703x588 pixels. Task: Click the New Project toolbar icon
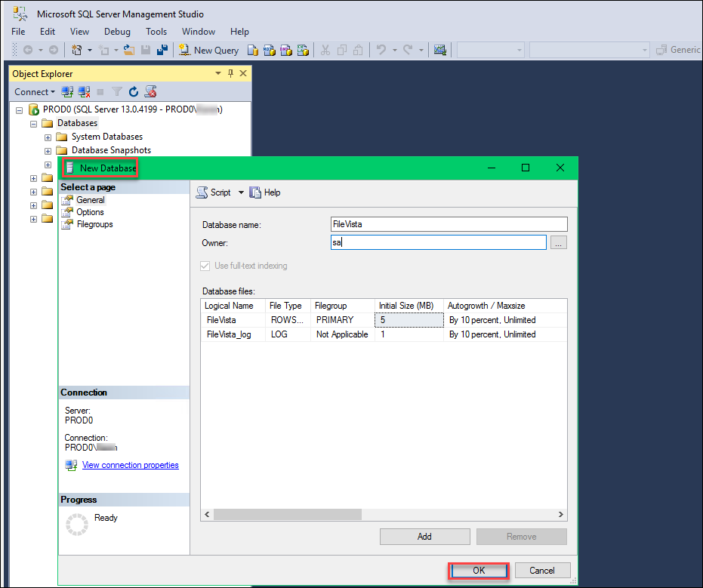[77, 50]
